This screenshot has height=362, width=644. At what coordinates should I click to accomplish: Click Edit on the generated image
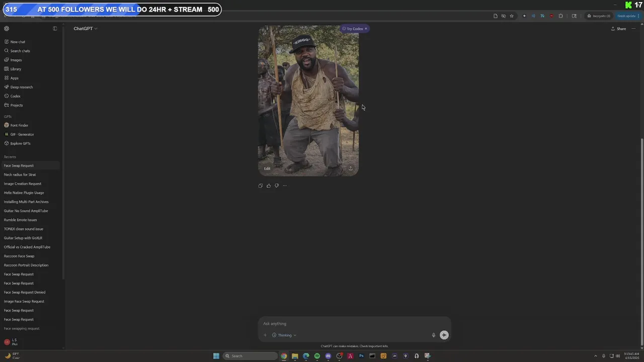click(x=267, y=168)
